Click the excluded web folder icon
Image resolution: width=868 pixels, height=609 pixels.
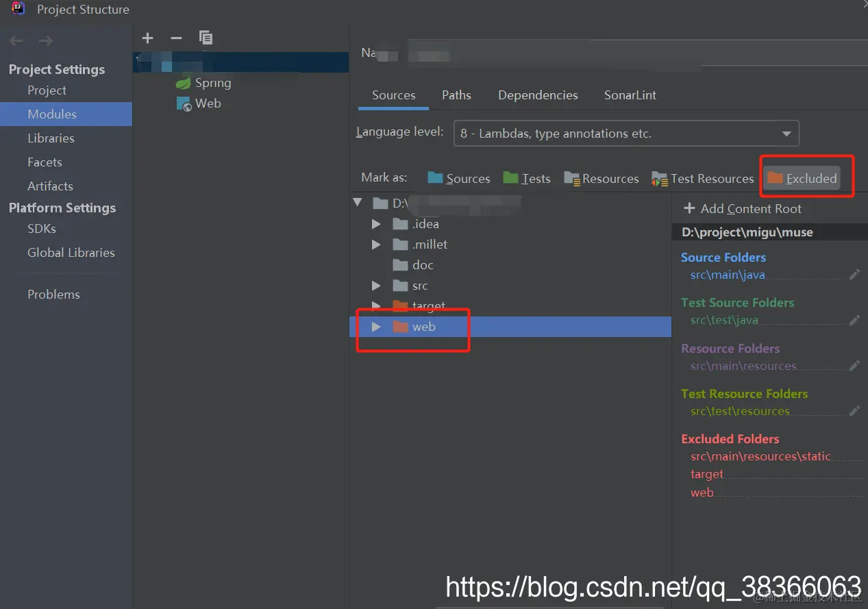pos(401,327)
